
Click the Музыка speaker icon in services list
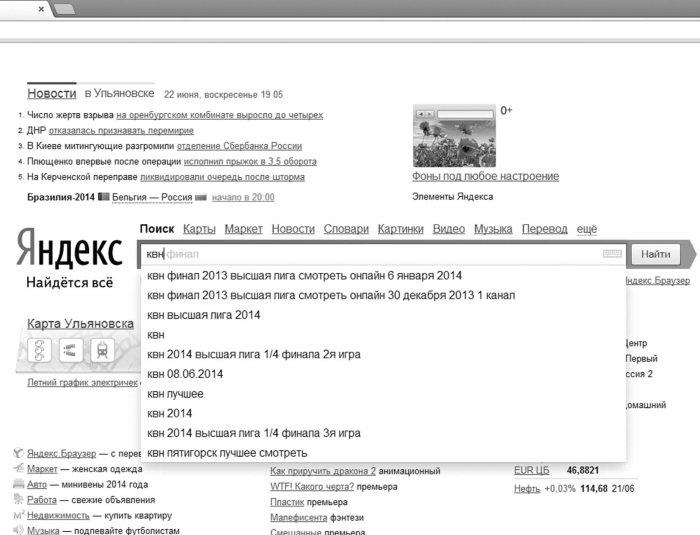18,530
